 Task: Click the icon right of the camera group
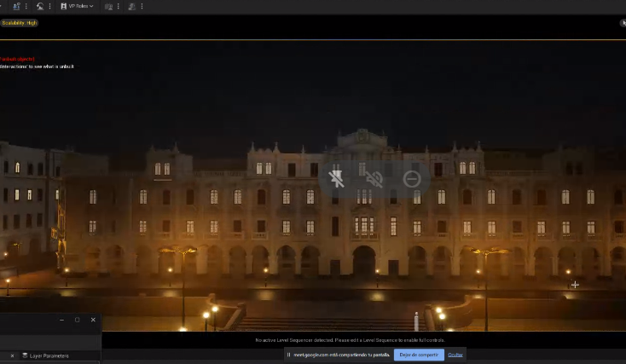[131, 6]
